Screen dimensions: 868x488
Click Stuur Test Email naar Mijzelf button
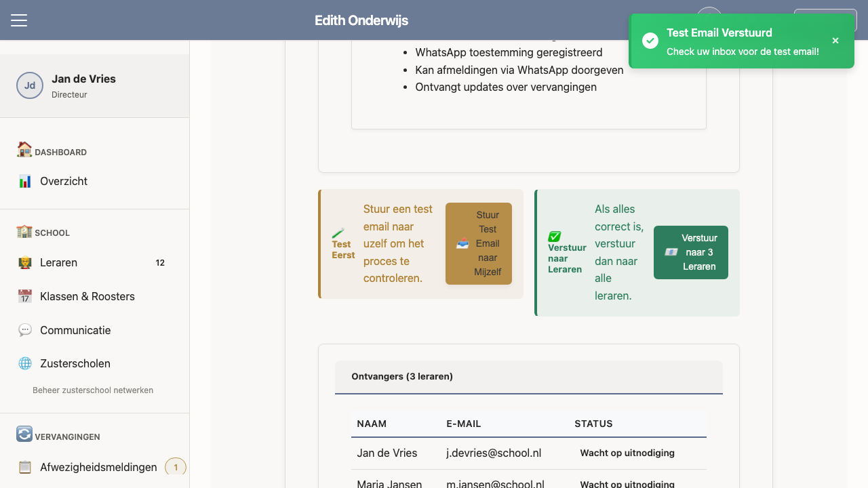click(x=479, y=243)
